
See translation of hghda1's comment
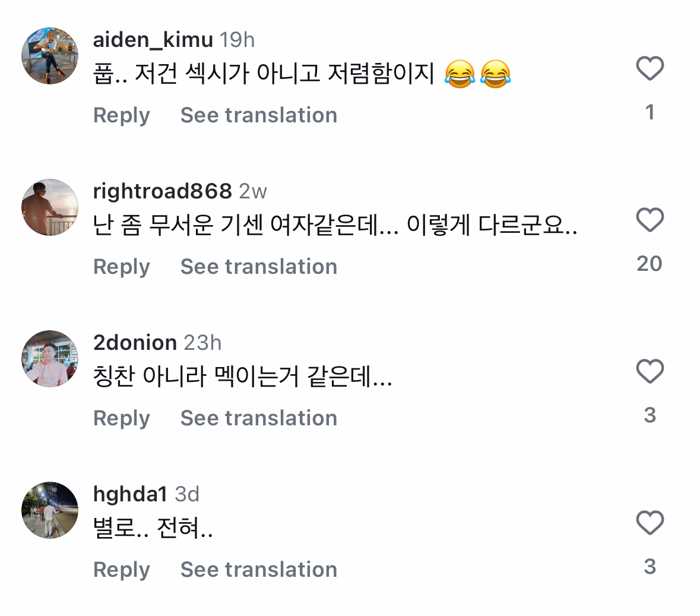(259, 570)
